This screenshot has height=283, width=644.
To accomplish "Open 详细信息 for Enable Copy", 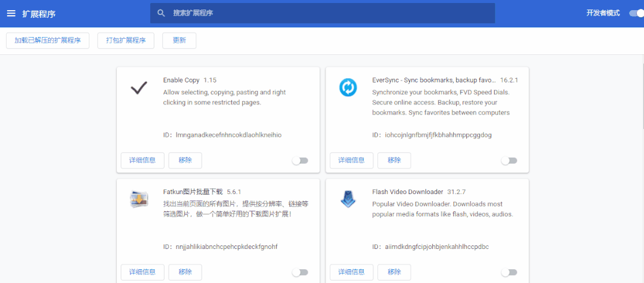I will [143, 161].
